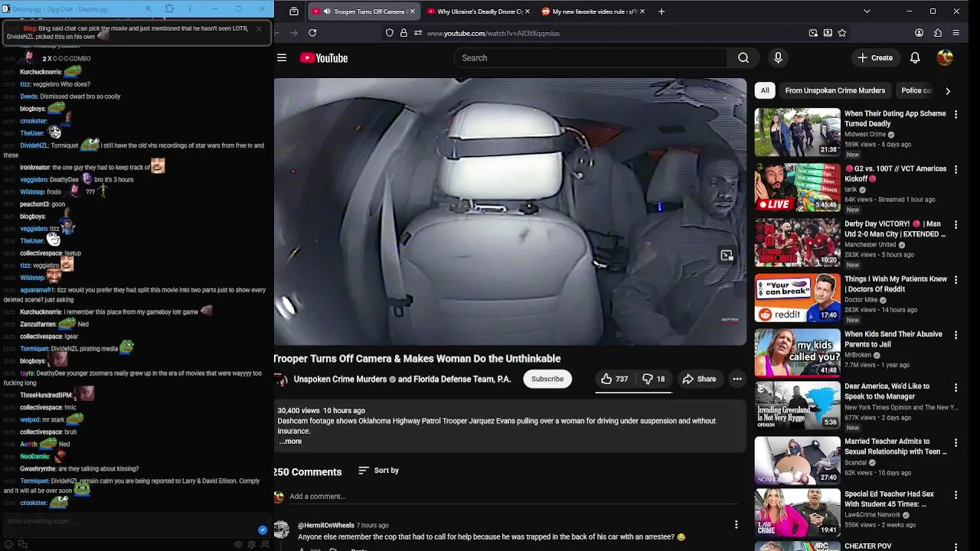Screen dimensions: 980x551
Task: Open Destiny chat settings gear
Action: [x=252, y=544]
